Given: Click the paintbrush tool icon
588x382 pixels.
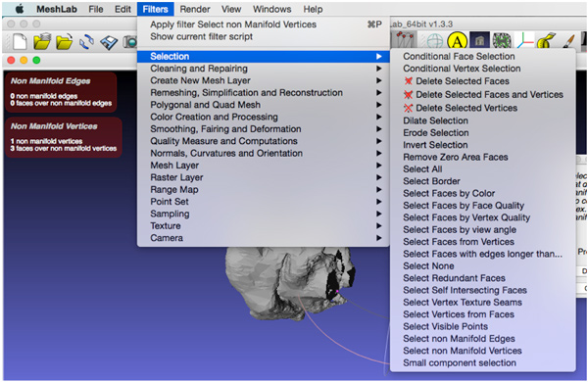Looking at the screenshot, I should click(568, 41).
